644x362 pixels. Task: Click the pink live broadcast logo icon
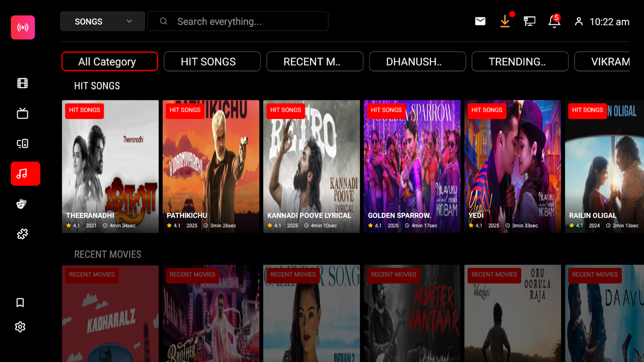click(23, 28)
